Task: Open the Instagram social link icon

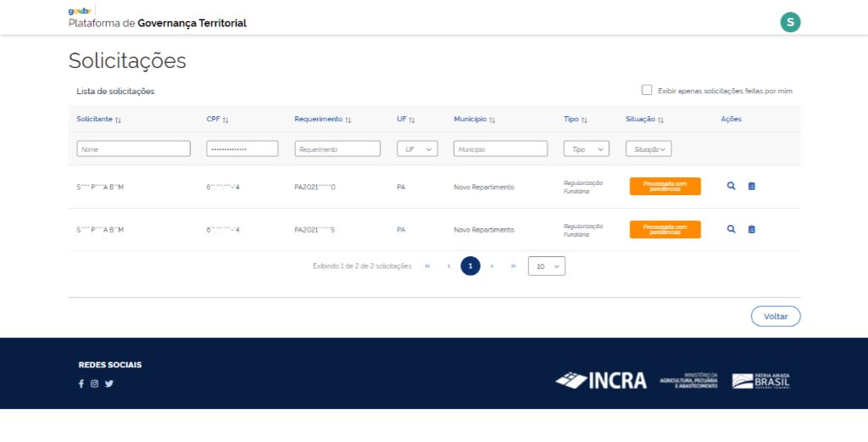Action: pyautogui.click(x=95, y=383)
